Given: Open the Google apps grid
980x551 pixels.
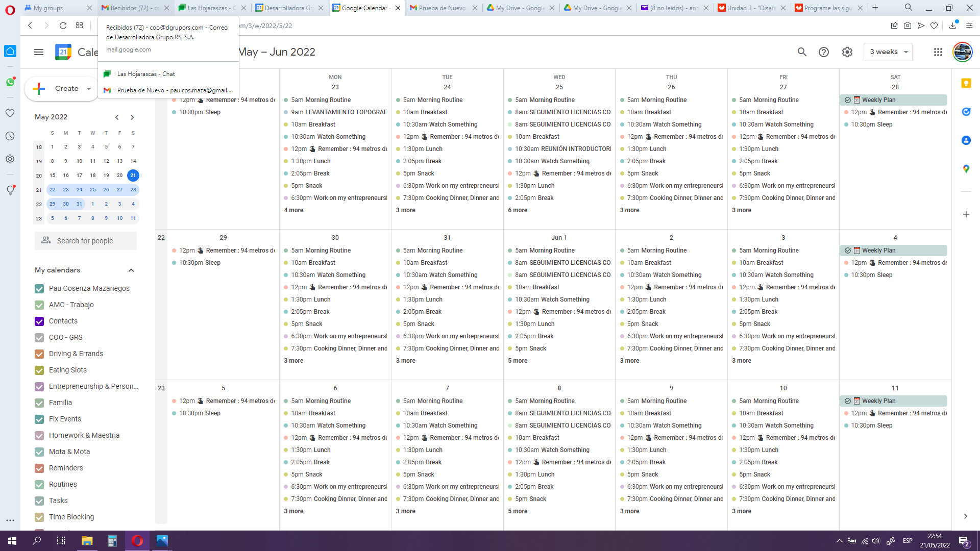Looking at the screenshot, I should coord(938,52).
